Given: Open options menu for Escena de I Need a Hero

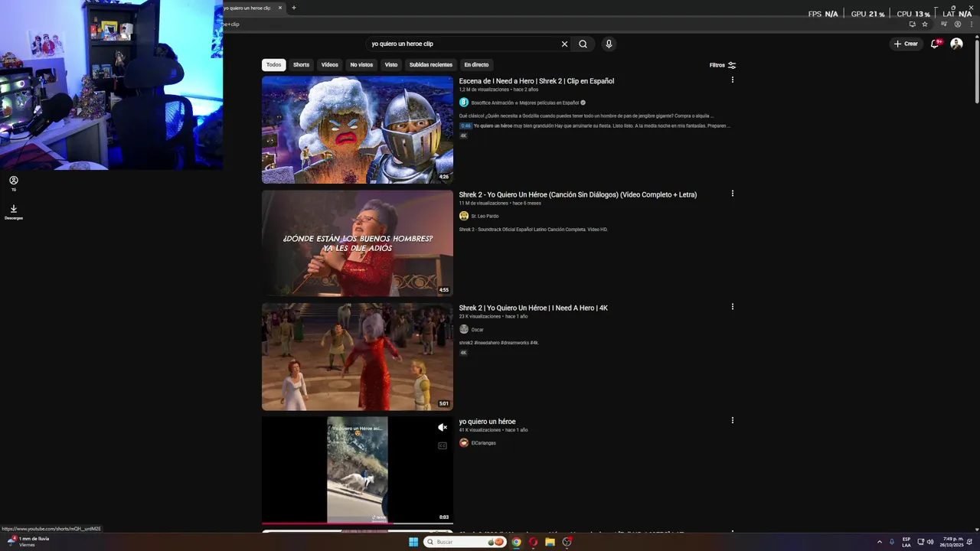Looking at the screenshot, I should pos(732,80).
